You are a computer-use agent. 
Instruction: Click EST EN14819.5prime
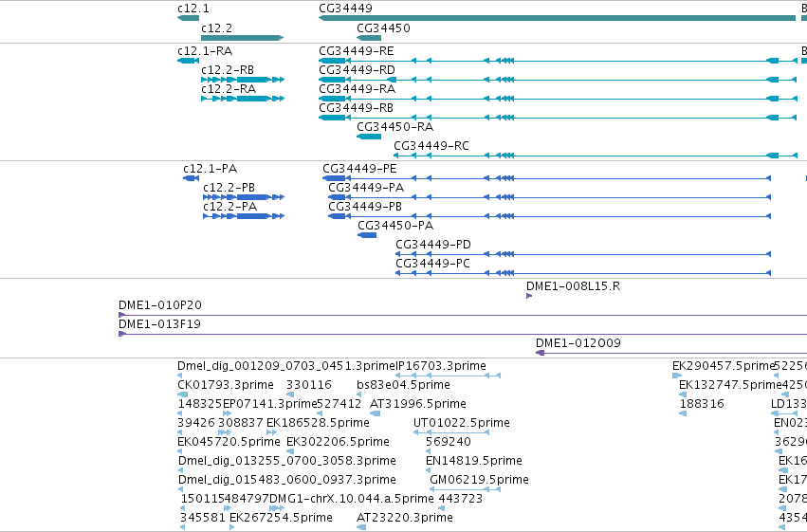click(x=429, y=470)
